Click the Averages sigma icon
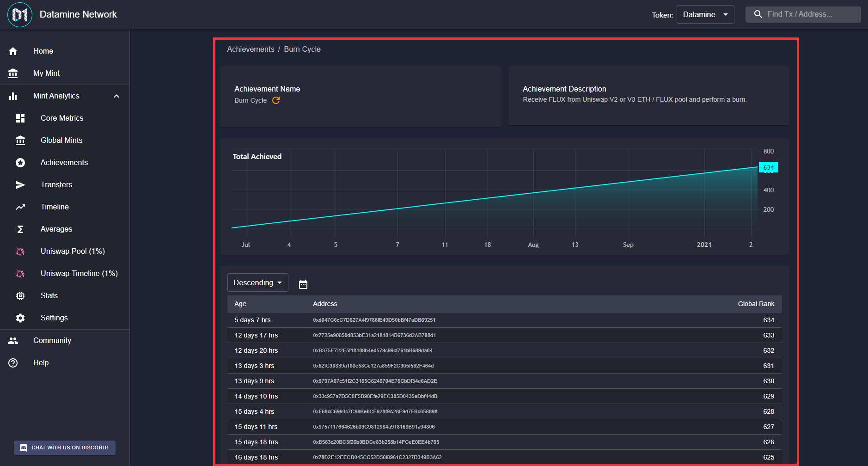Screen dimensions: 868x466 20,229
